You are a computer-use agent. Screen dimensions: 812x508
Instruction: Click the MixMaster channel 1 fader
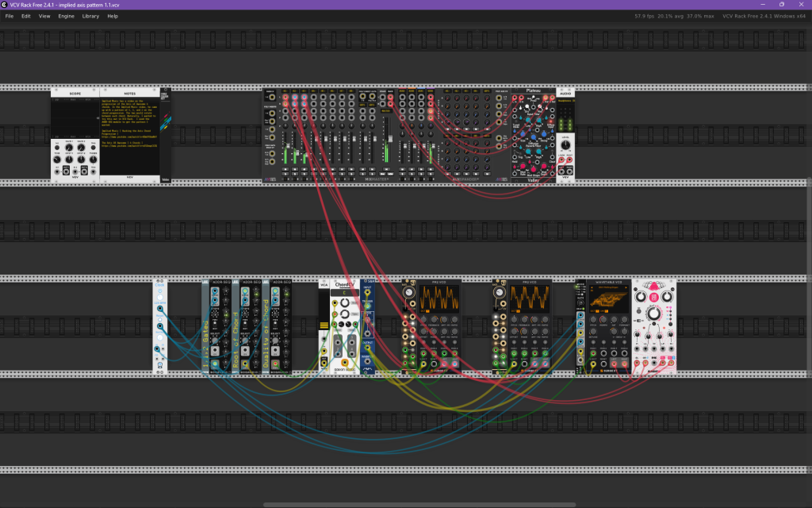pos(289,146)
